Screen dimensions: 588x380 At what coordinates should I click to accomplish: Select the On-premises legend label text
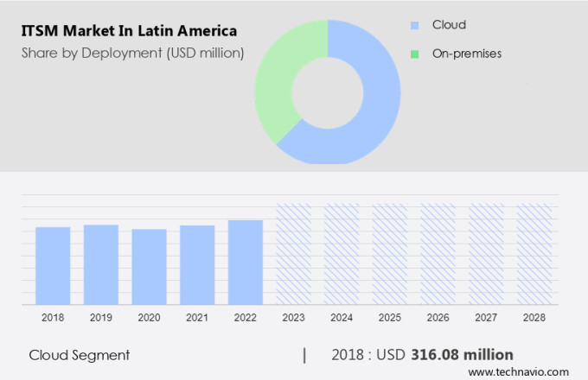pos(467,54)
